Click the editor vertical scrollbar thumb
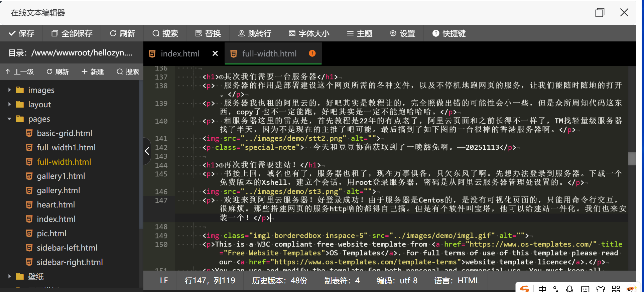Viewport: 644px width, 292px height. pos(632,159)
